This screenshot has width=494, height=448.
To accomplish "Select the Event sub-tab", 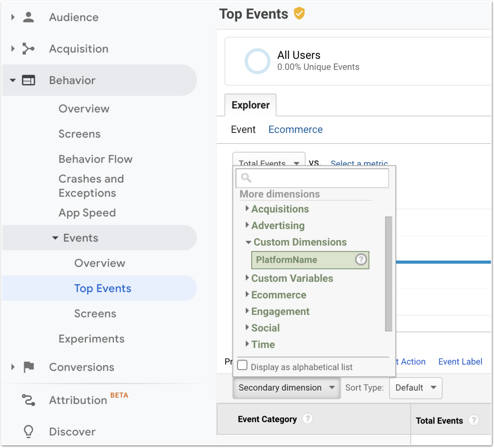I will (243, 129).
